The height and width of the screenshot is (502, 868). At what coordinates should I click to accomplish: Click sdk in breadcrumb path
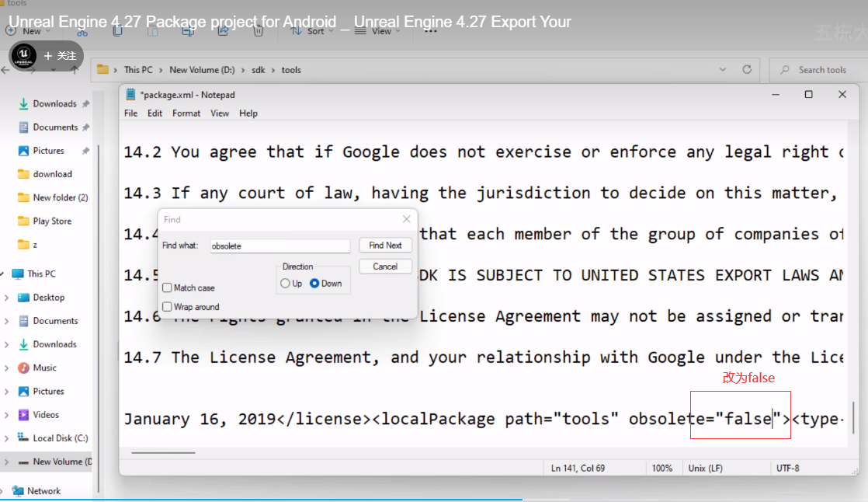[258, 70]
